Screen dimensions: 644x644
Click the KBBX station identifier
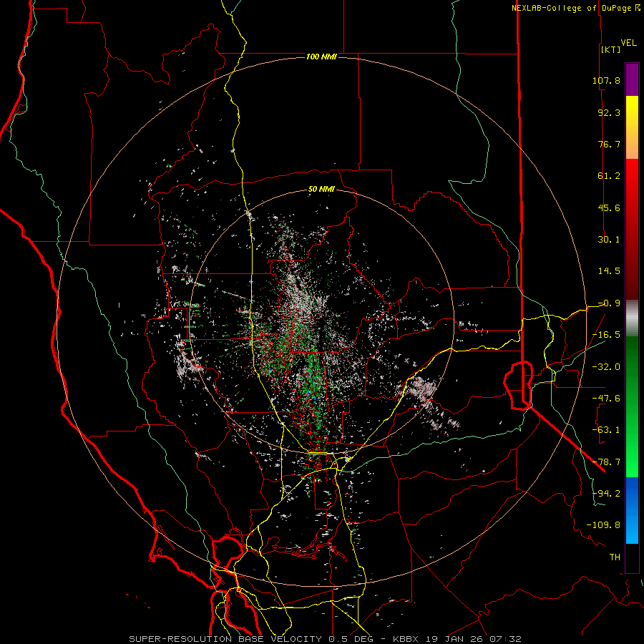406,639
